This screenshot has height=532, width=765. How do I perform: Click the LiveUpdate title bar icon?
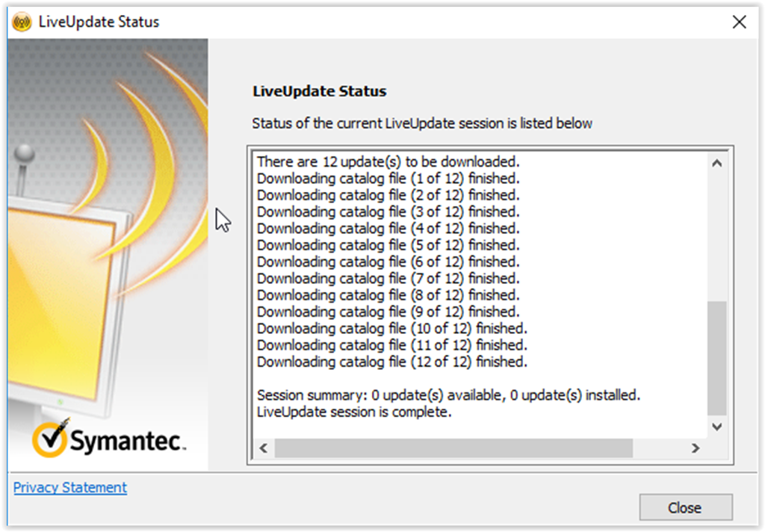click(x=22, y=22)
